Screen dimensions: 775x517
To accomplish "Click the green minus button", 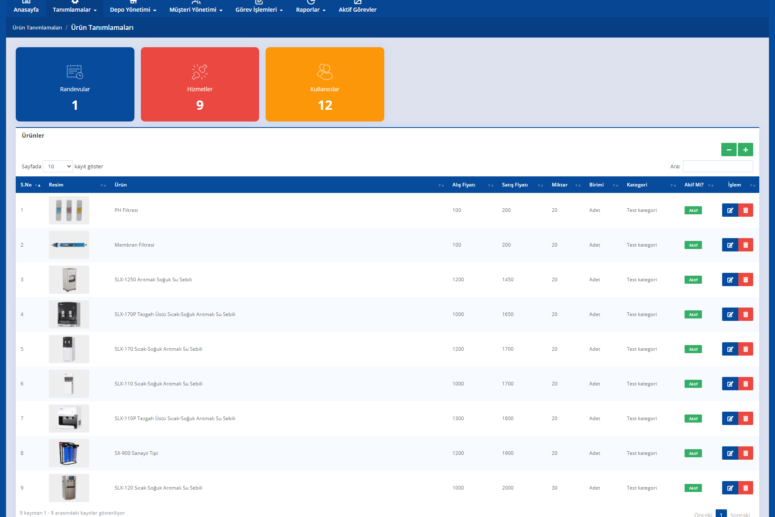I will point(728,150).
